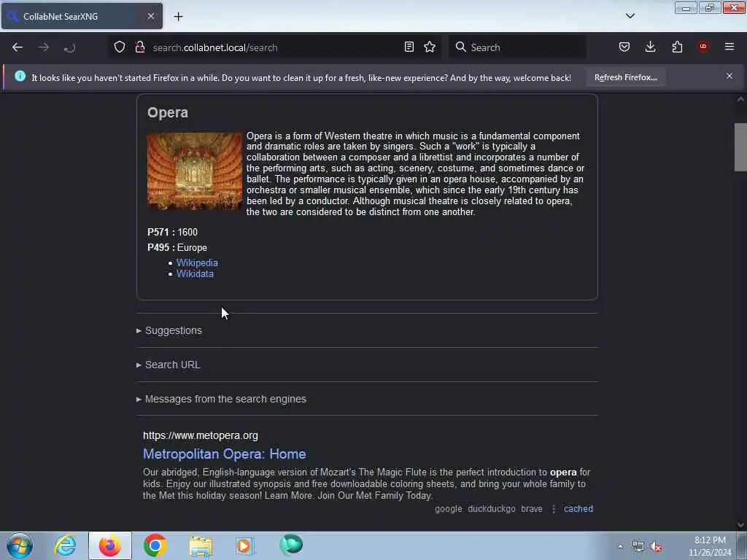The width and height of the screenshot is (747, 560).
Task: Click the Refresh Firefox... button
Action: click(x=625, y=77)
